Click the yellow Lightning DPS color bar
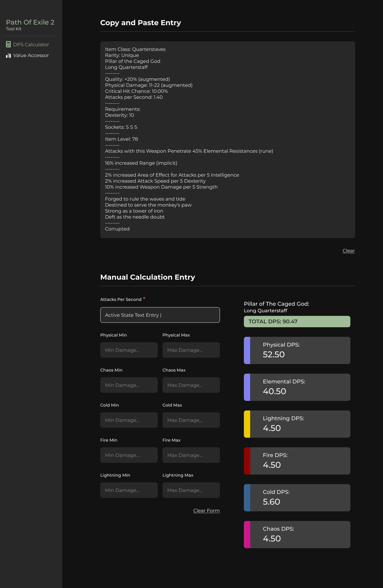The image size is (383, 588). [247, 424]
